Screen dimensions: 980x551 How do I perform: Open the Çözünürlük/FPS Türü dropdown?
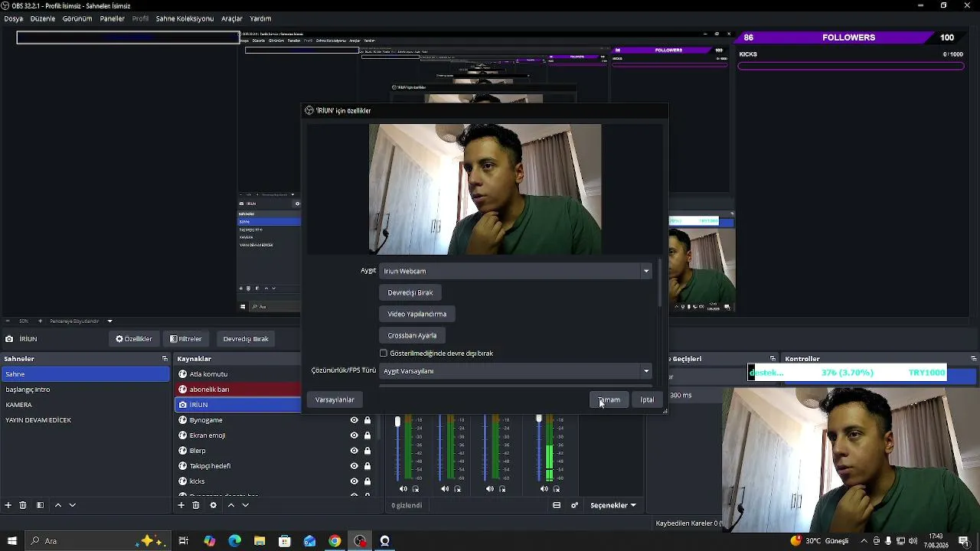(516, 371)
